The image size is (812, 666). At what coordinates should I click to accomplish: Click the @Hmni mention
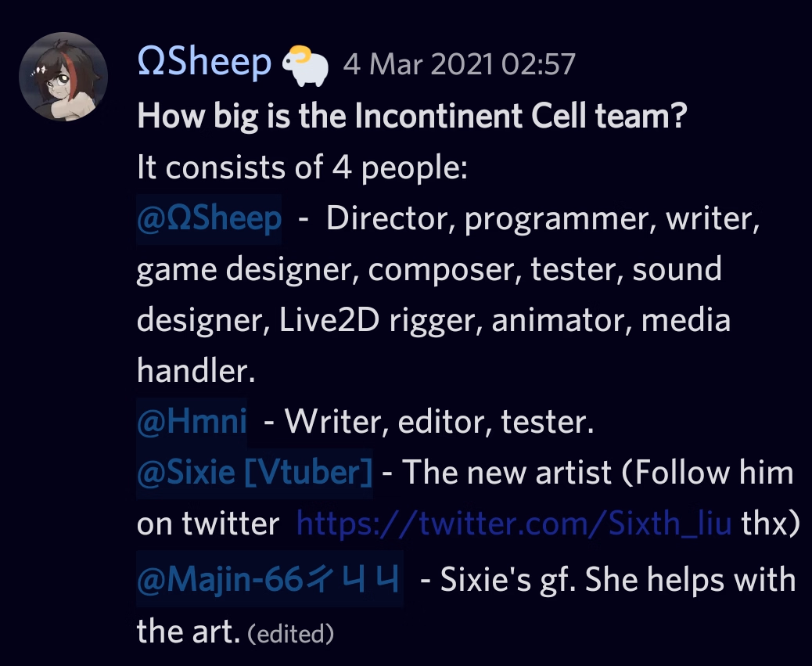[192, 423]
